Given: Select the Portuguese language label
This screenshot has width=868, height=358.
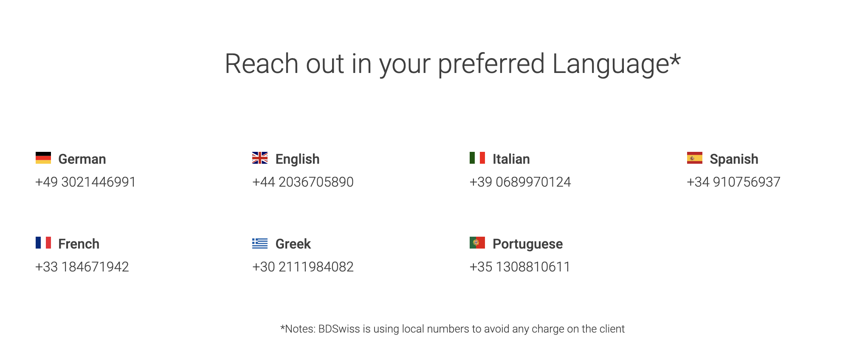Looking at the screenshot, I should [527, 244].
